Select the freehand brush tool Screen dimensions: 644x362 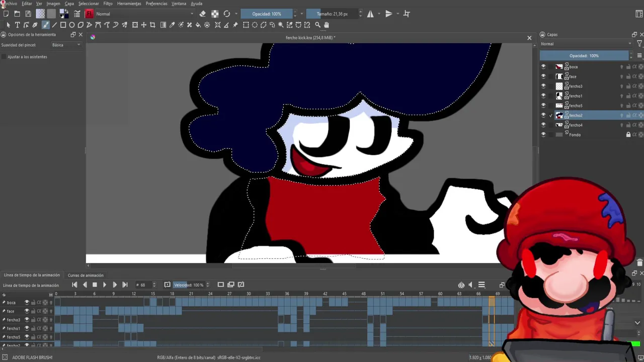[45, 25]
